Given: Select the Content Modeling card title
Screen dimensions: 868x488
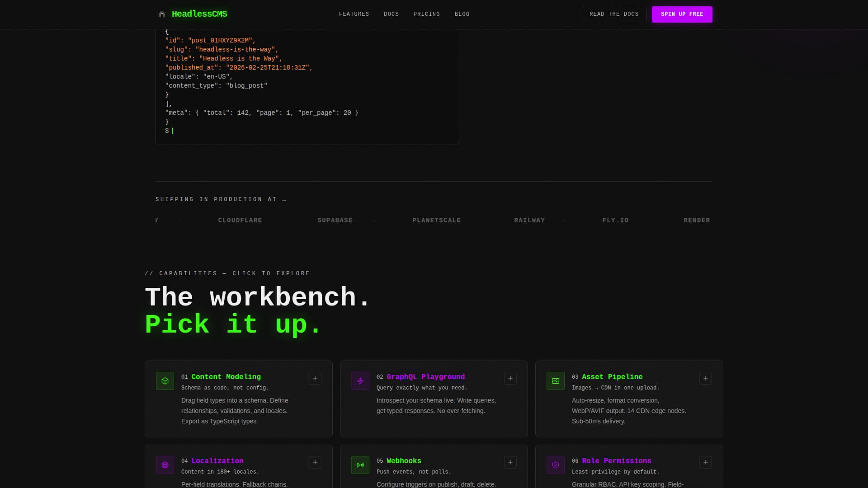Looking at the screenshot, I should [226, 377].
